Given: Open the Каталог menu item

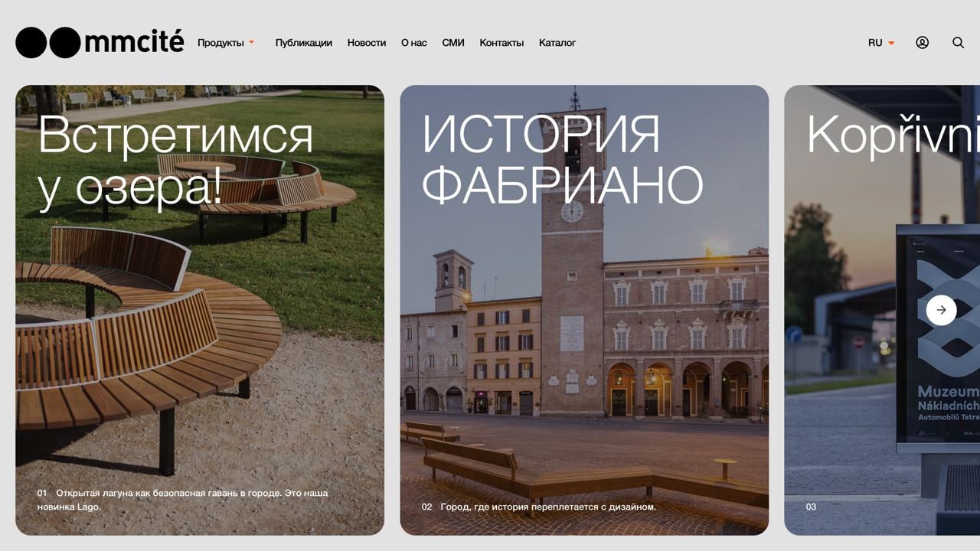Looking at the screenshot, I should pyautogui.click(x=557, y=43).
